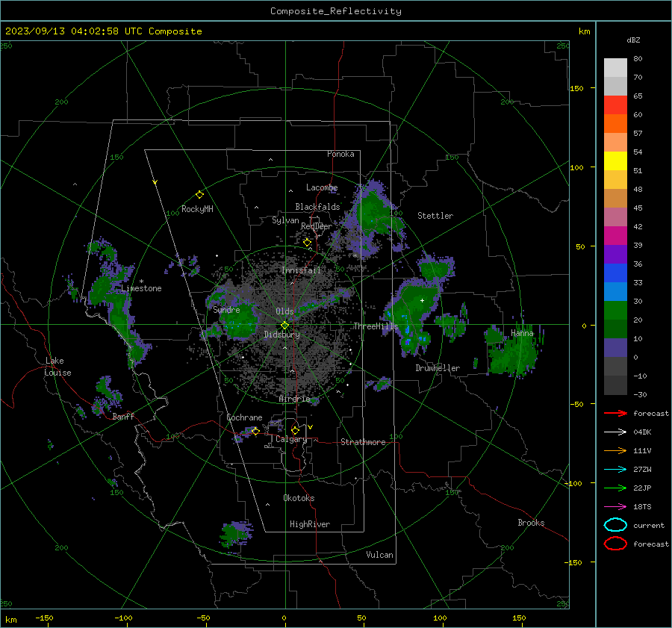The width and height of the screenshot is (672, 628).
Task: Click the Vulcan label
Action: pos(379,555)
